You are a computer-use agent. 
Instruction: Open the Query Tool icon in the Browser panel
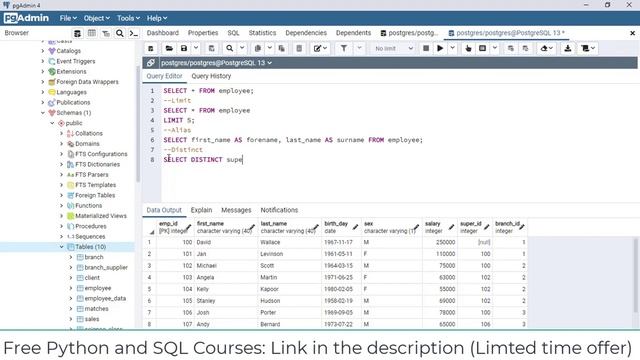click(x=77, y=33)
